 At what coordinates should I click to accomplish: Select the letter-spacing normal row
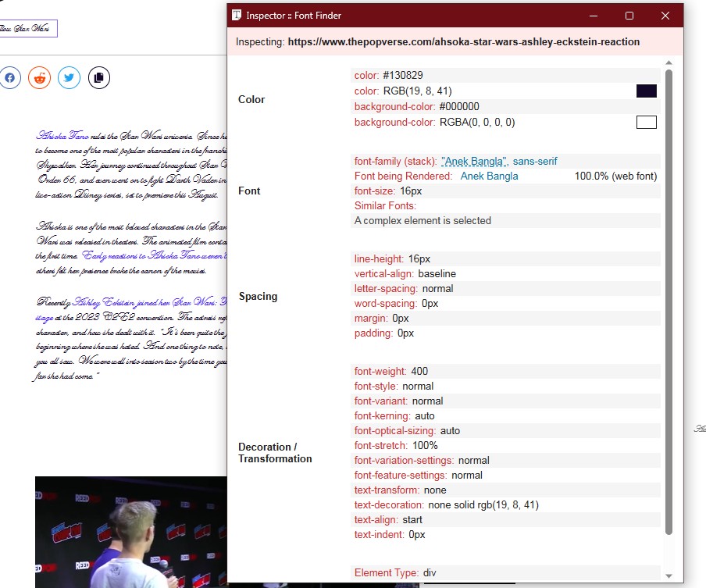tap(505, 289)
